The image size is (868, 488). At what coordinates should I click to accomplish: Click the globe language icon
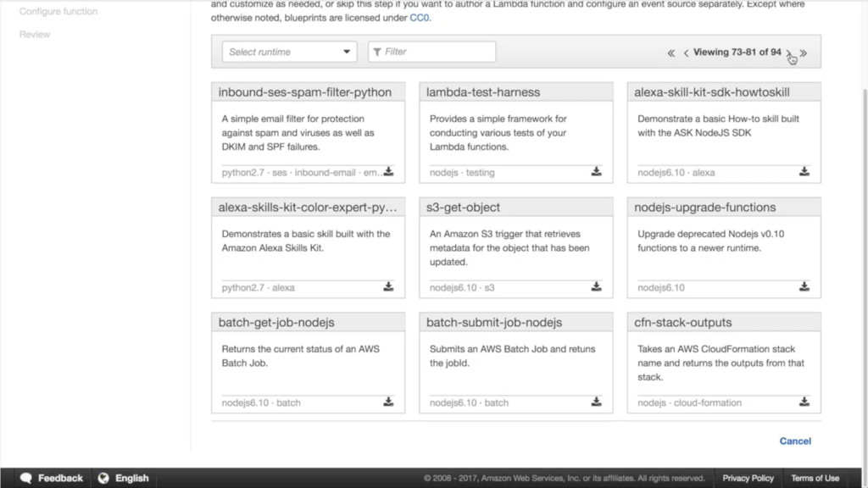(103, 478)
